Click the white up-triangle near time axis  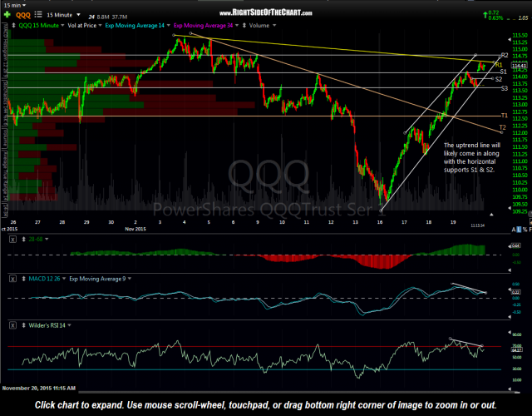491,215
